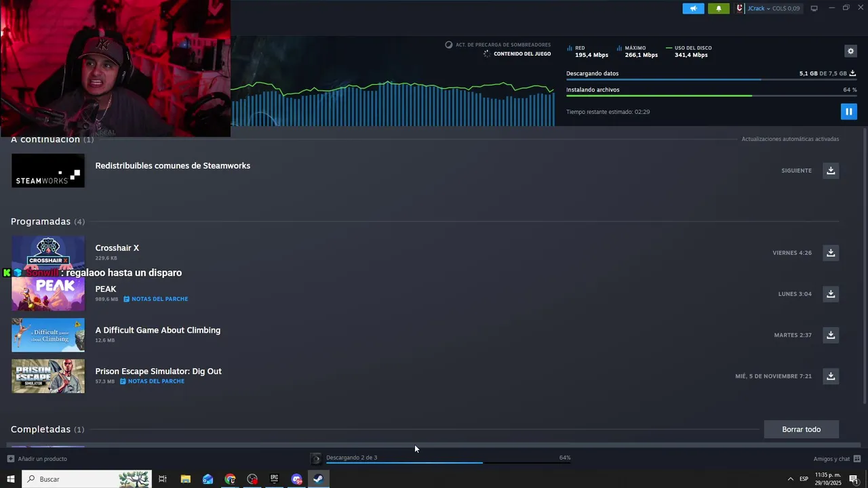Open Epic Games Launcher from taskbar

click(x=274, y=479)
